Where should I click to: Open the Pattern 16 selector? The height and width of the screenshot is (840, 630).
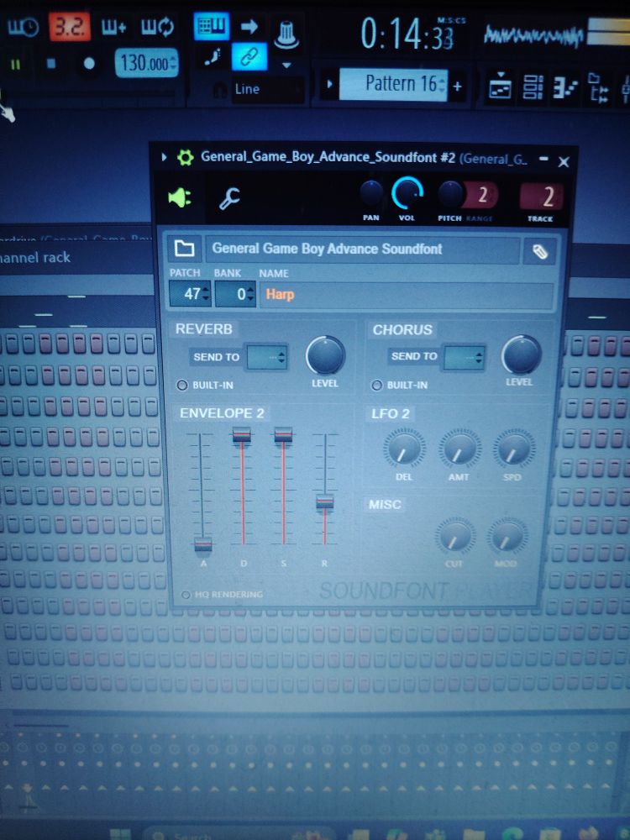[392, 84]
